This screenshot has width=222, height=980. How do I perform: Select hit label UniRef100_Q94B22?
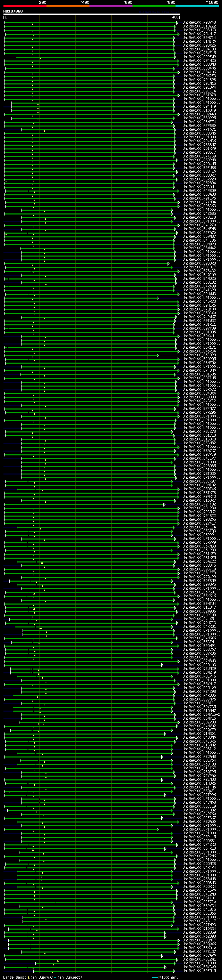(x=199, y=516)
